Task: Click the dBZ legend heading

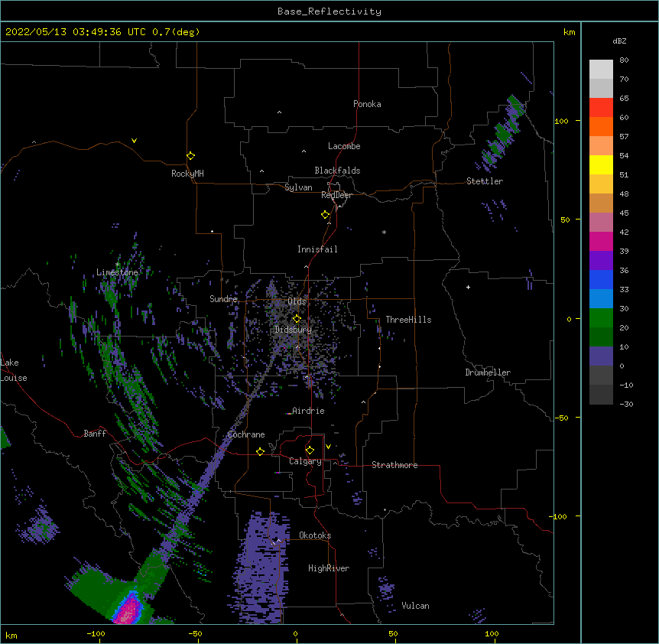Action: 619,41
